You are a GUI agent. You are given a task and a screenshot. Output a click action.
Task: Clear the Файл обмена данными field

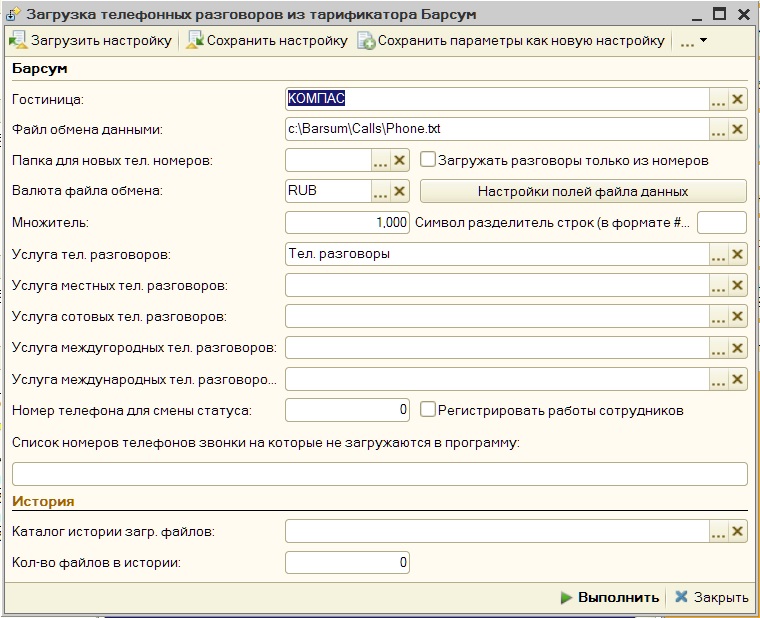(737, 129)
